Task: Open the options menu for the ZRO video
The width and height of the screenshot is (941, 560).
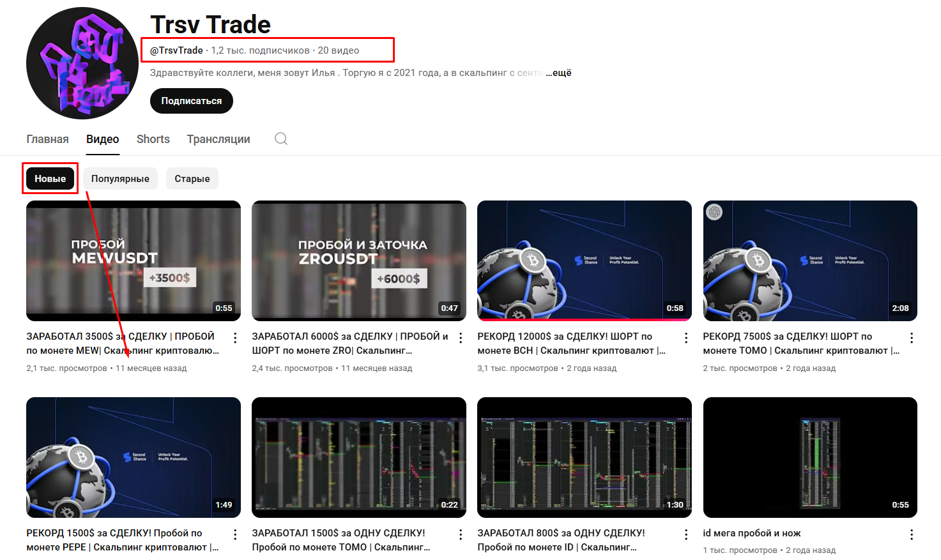Action: [461, 338]
